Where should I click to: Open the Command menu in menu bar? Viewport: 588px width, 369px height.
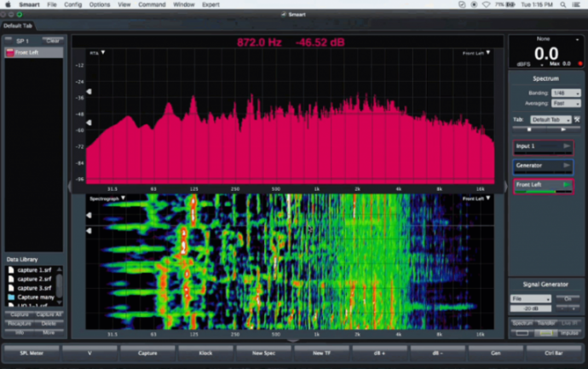(152, 4)
